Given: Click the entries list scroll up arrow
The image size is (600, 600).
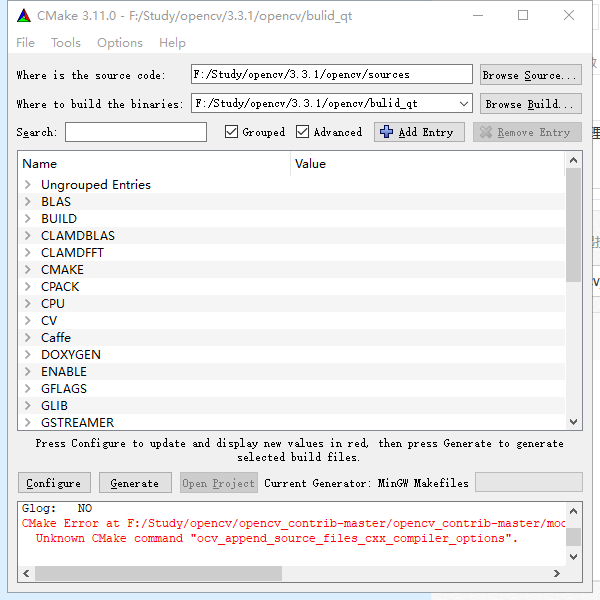Looking at the screenshot, I should 573,160.
